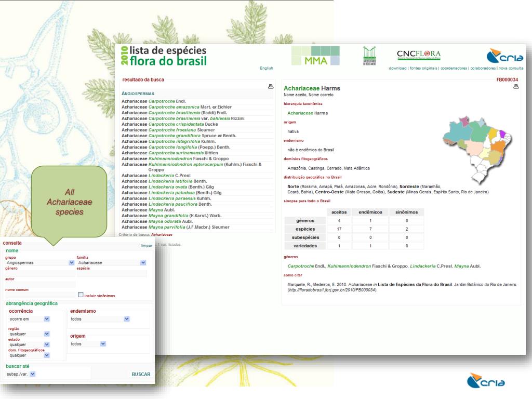Click the BUSCAR button
This screenshot has height=399, width=532.
click(141, 374)
